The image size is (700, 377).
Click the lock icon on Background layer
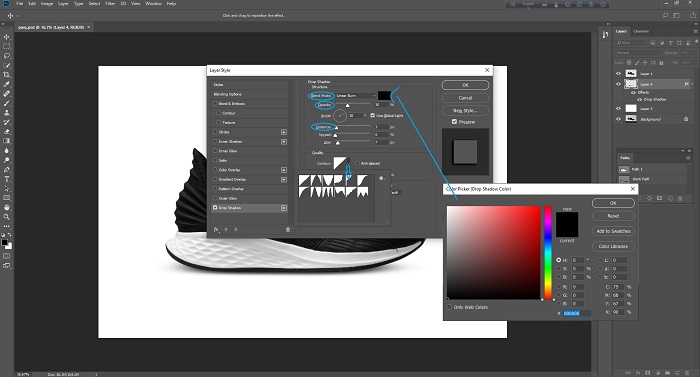[x=686, y=119]
